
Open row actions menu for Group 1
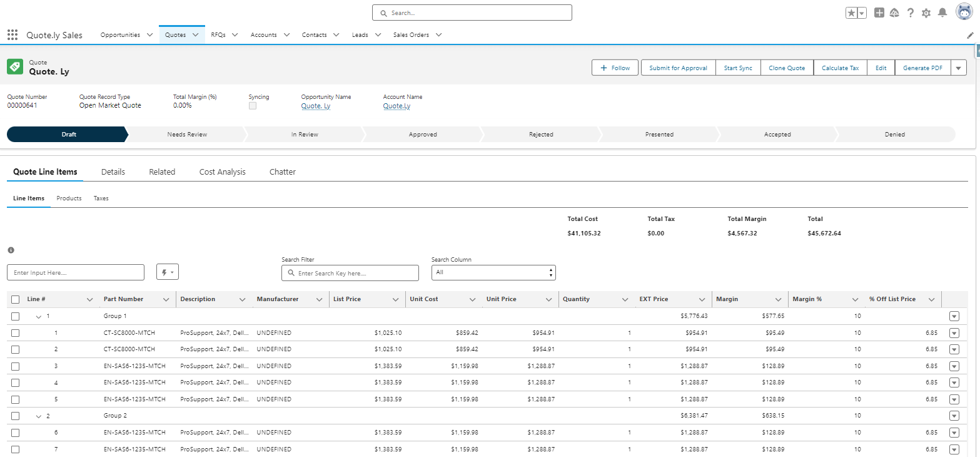click(x=954, y=316)
